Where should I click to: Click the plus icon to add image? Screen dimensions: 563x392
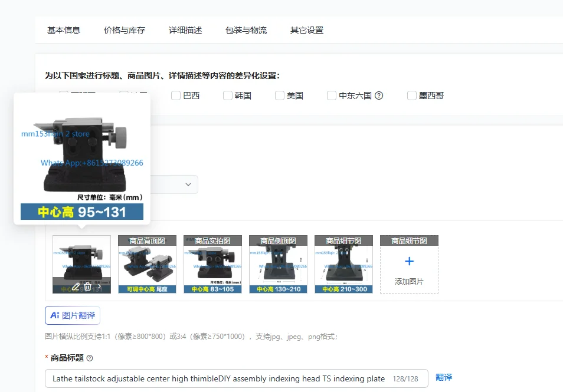409,261
